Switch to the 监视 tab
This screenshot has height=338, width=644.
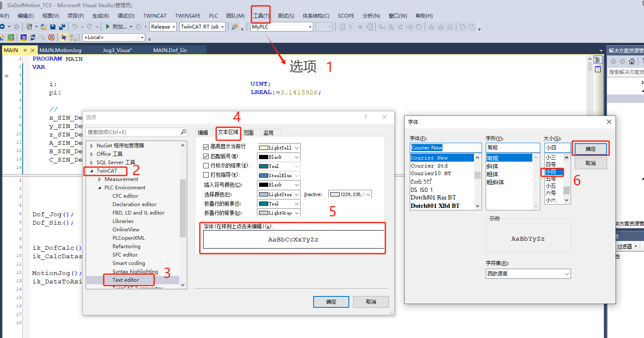coord(269,133)
